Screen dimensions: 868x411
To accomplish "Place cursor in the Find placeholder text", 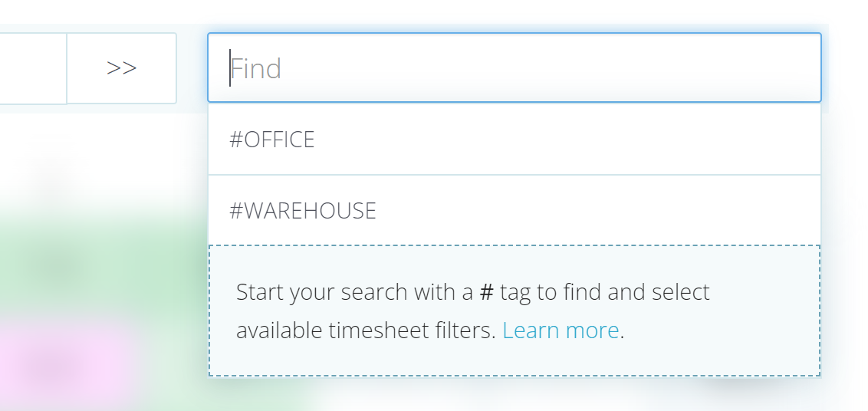I will (257, 68).
